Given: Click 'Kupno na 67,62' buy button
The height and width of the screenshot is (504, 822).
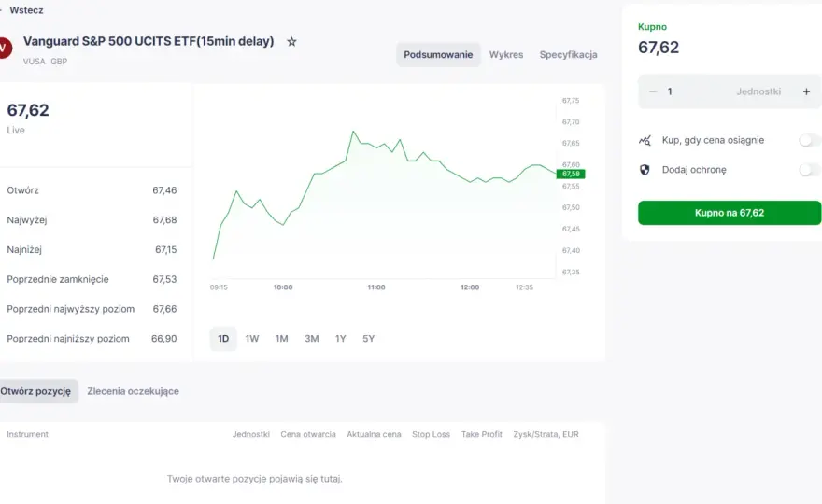Looking at the screenshot, I should pos(730,213).
